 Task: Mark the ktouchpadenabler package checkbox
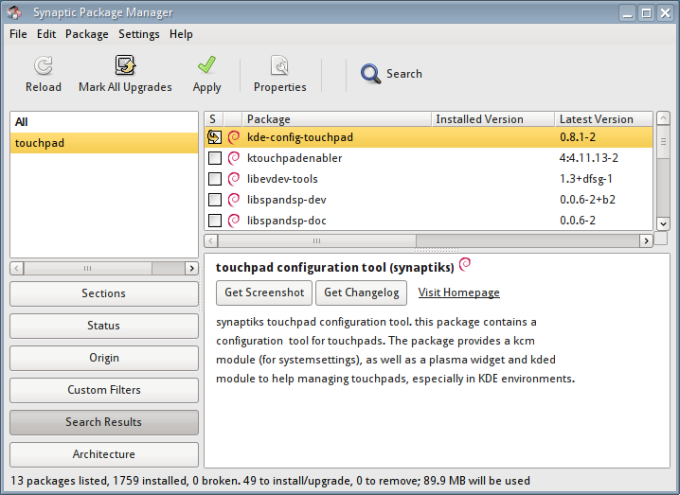[x=214, y=158]
